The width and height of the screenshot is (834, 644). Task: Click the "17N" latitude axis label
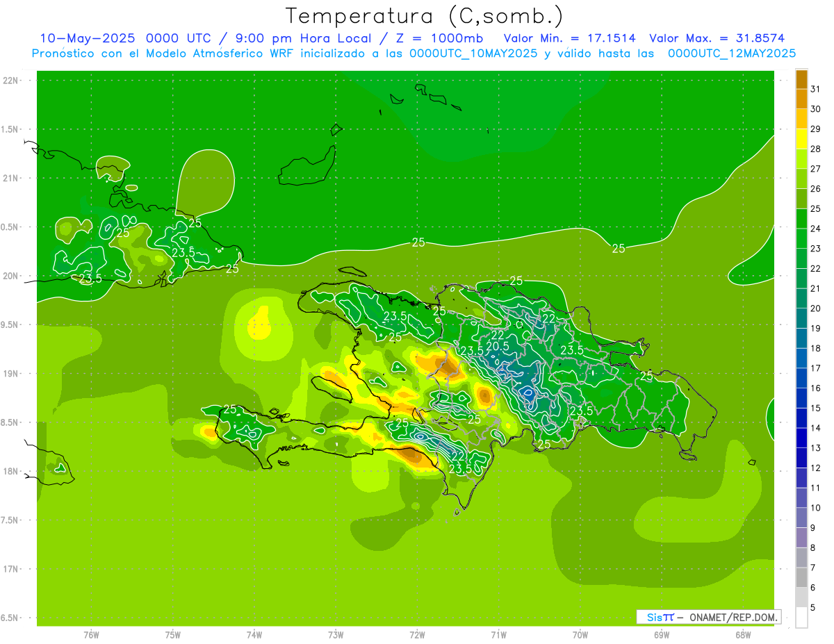pos(11,569)
